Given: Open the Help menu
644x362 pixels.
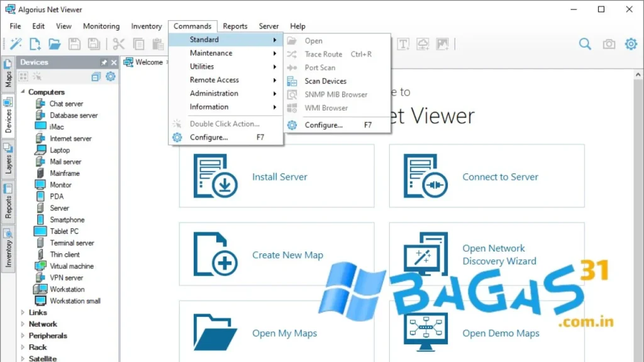Looking at the screenshot, I should pyautogui.click(x=297, y=26).
